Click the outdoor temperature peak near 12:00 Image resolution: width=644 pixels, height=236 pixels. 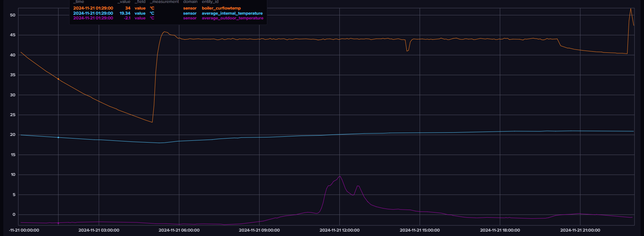click(x=340, y=176)
